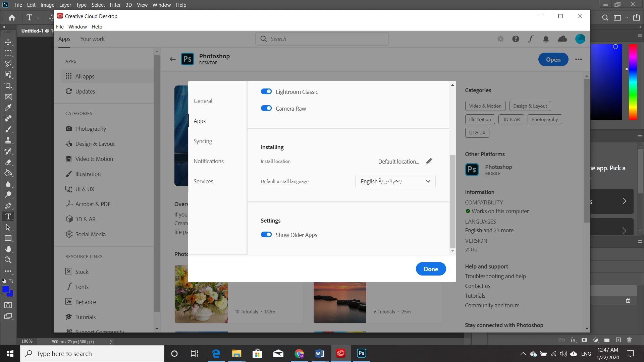Open the cloud activity icon
The width and height of the screenshot is (644, 362).
pyautogui.click(x=562, y=39)
